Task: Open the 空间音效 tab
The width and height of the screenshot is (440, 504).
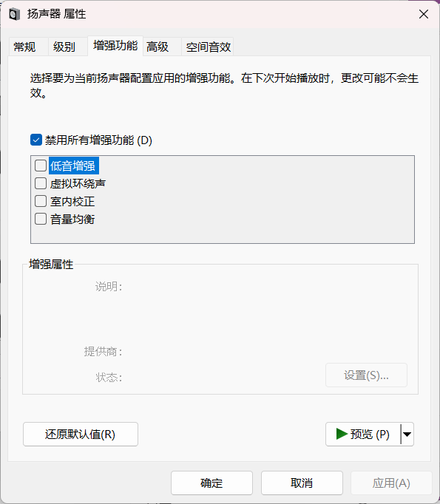Action: click(x=208, y=47)
